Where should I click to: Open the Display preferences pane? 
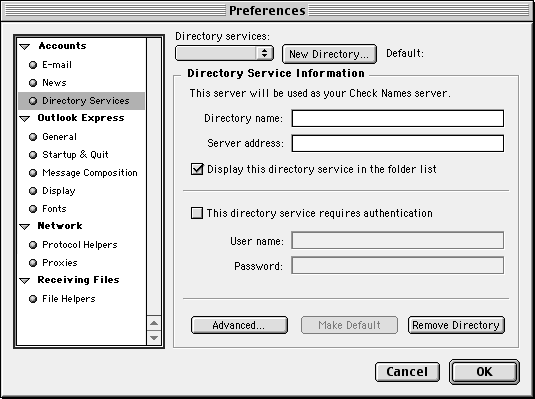(59, 191)
